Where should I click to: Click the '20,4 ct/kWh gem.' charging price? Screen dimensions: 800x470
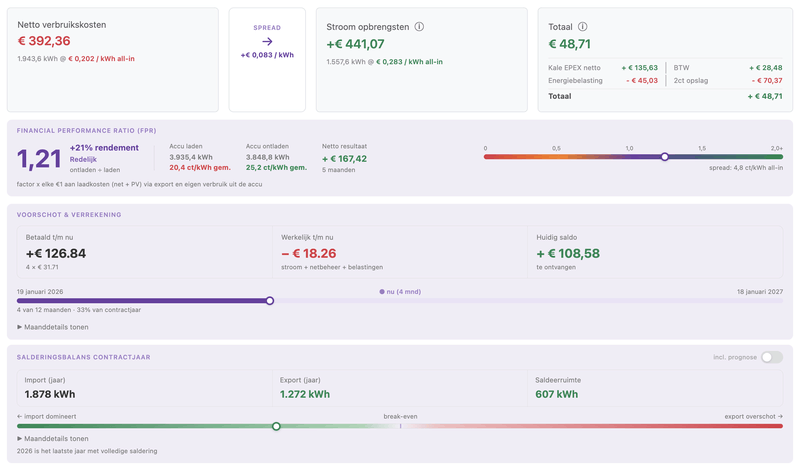[x=200, y=167]
